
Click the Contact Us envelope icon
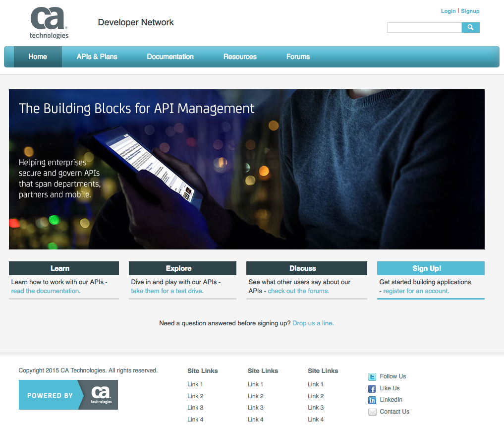point(372,412)
